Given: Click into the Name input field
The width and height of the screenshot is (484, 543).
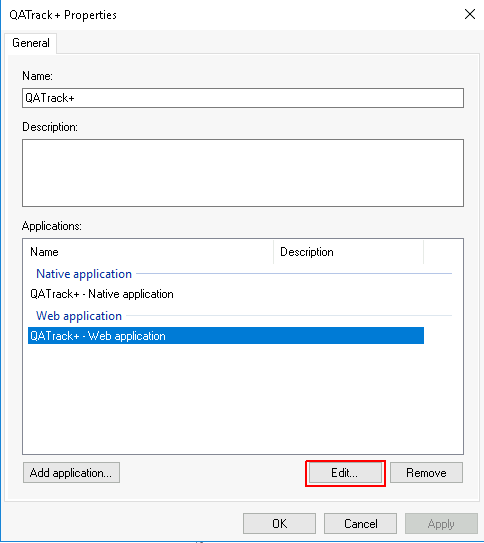Looking at the screenshot, I should (x=243, y=98).
